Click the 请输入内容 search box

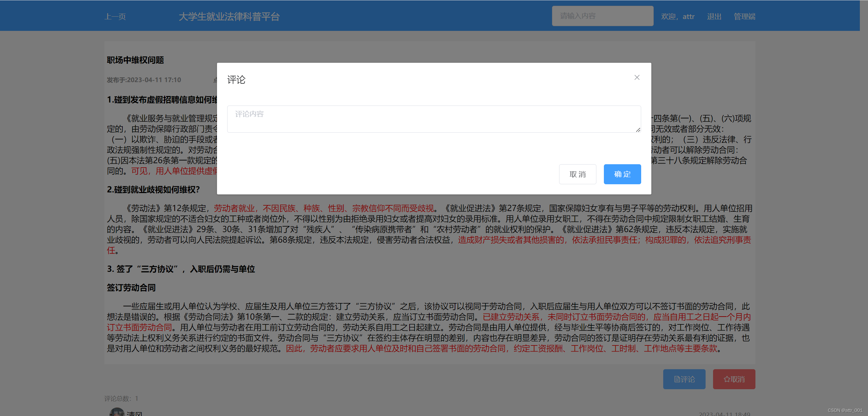(602, 16)
